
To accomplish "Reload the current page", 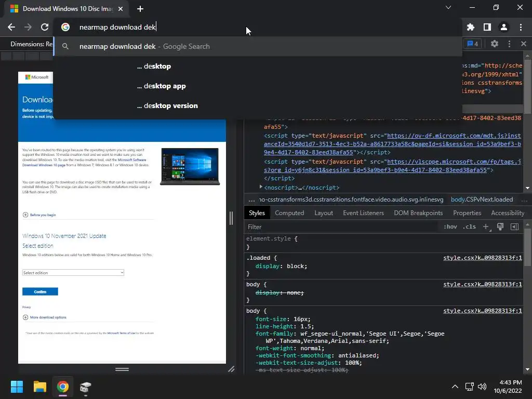I will [45, 27].
